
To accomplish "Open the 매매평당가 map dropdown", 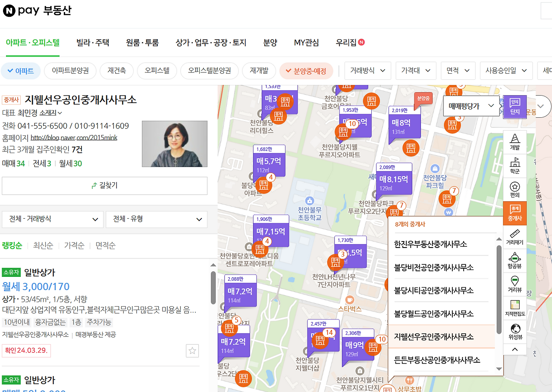I will click(471, 106).
